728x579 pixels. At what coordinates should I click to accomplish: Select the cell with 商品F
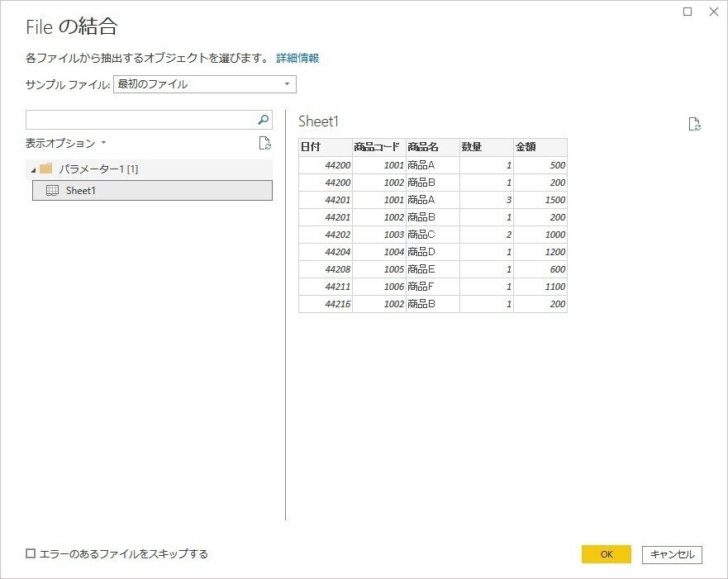[x=433, y=287]
